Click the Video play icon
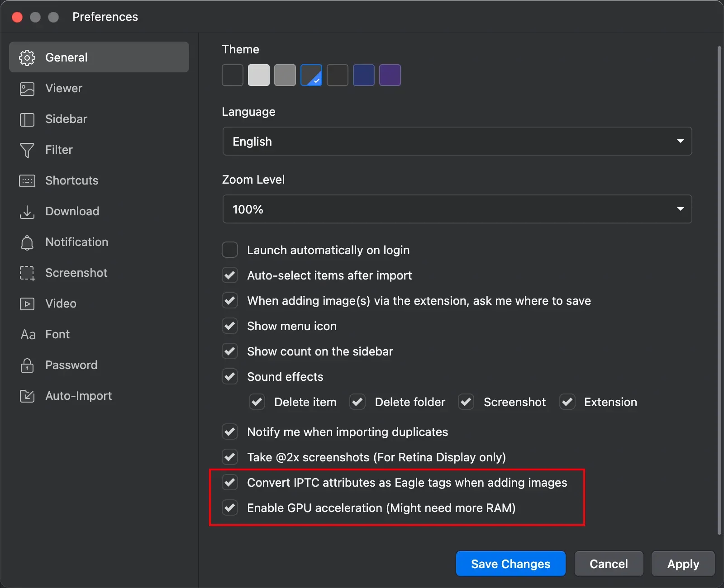Screen dimensions: 724x588 point(27,304)
